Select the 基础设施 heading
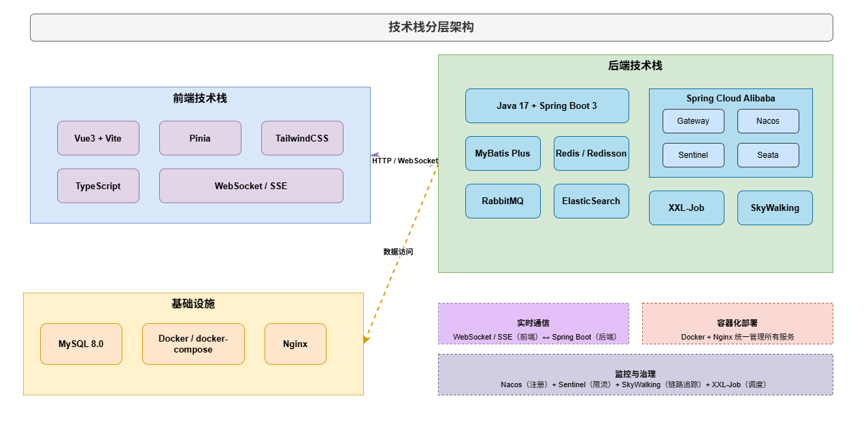 (x=193, y=304)
